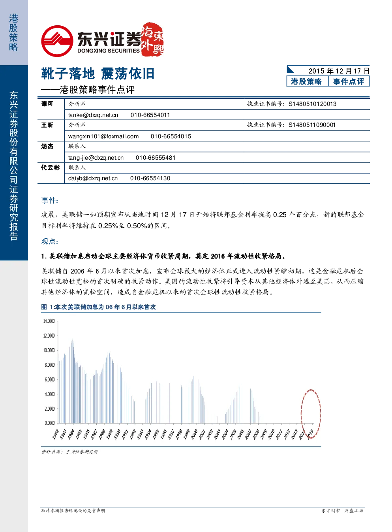392x532 pixels.
Task: Click certificate number S1480510120013
Action: coord(312,104)
